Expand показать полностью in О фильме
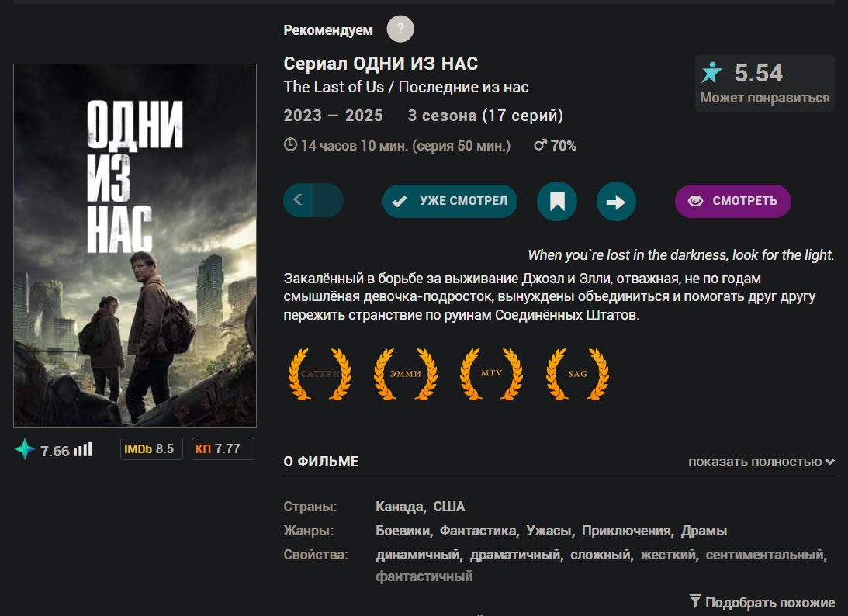This screenshot has height=616, width=848. [x=761, y=462]
